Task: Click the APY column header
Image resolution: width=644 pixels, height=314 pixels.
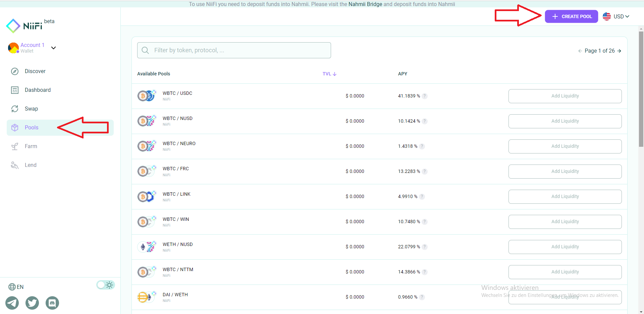Action: click(402, 74)
